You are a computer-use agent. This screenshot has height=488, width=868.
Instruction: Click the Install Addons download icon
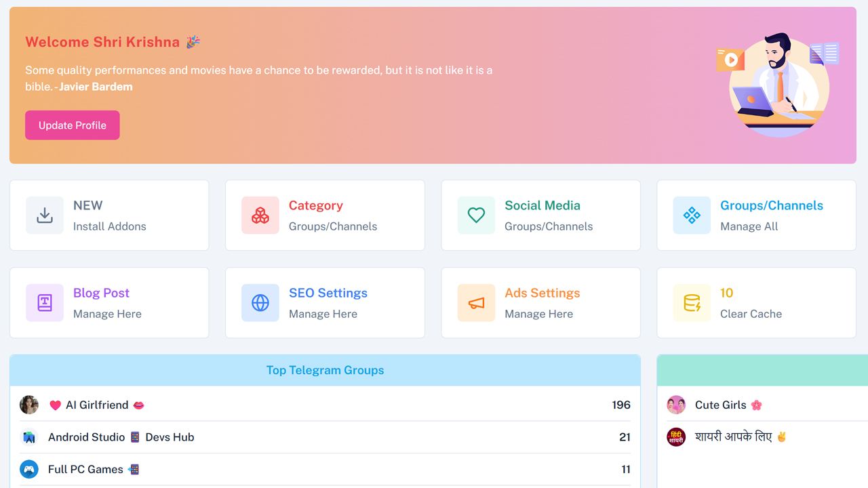point(45,216)
